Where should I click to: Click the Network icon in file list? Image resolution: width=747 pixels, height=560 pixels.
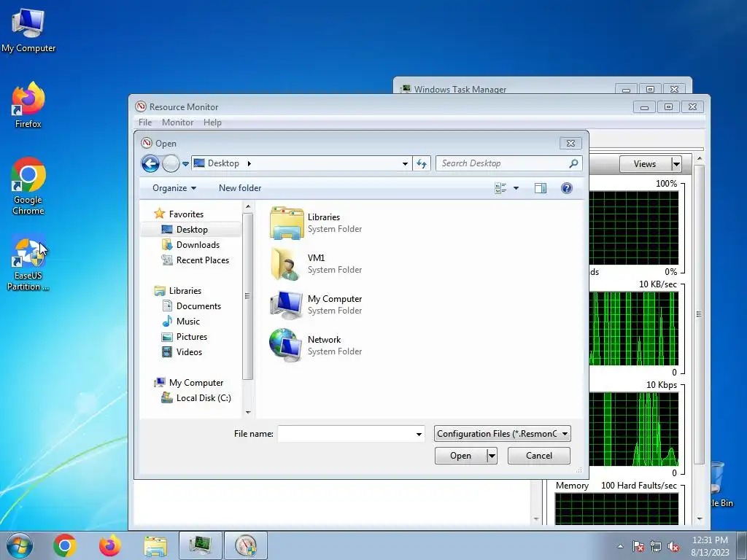coord(286,345)
